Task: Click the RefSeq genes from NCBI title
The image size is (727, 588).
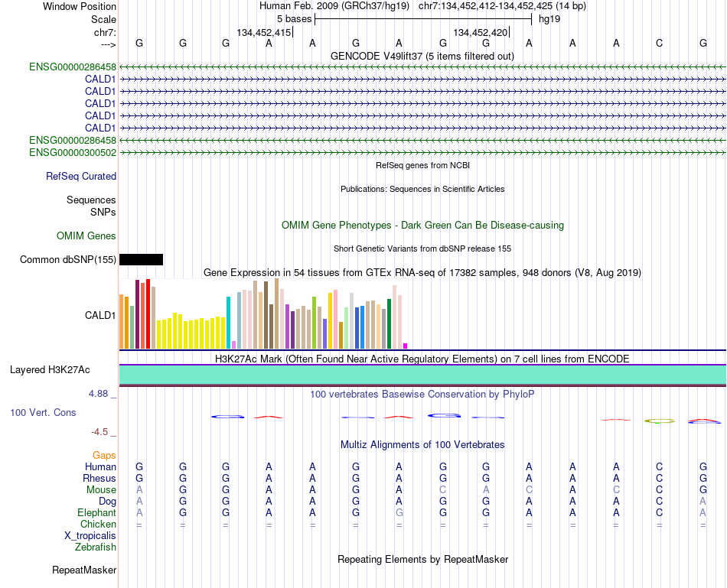Action: 422,165
